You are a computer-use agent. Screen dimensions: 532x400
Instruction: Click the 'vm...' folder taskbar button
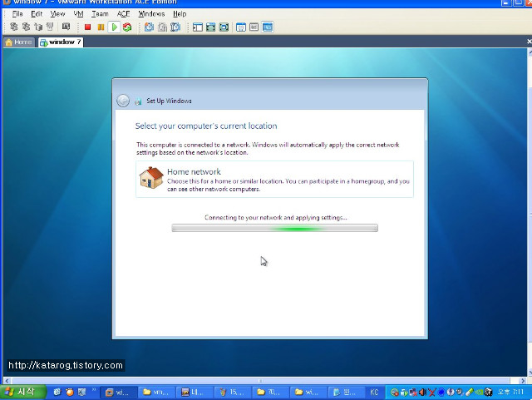pyautogui.click(x=157, y=393)
